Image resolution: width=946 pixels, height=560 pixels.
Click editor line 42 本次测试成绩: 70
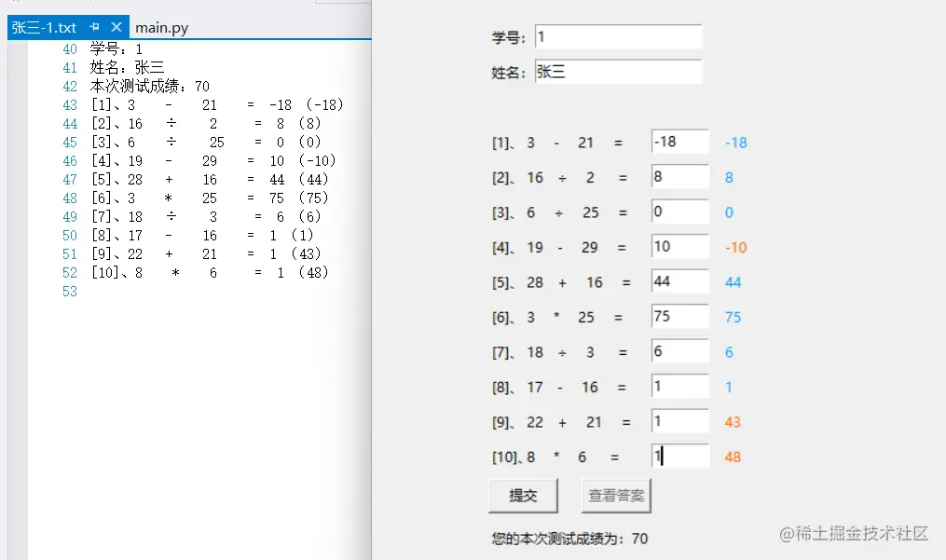click(150, 87)
